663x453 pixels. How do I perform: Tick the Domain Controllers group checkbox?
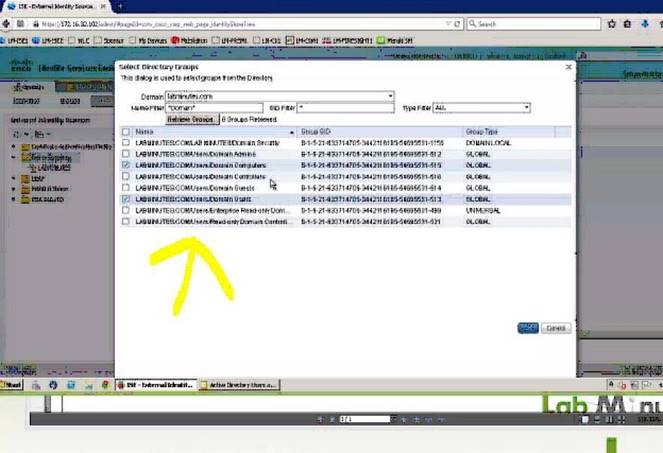(x=126, y=176)
